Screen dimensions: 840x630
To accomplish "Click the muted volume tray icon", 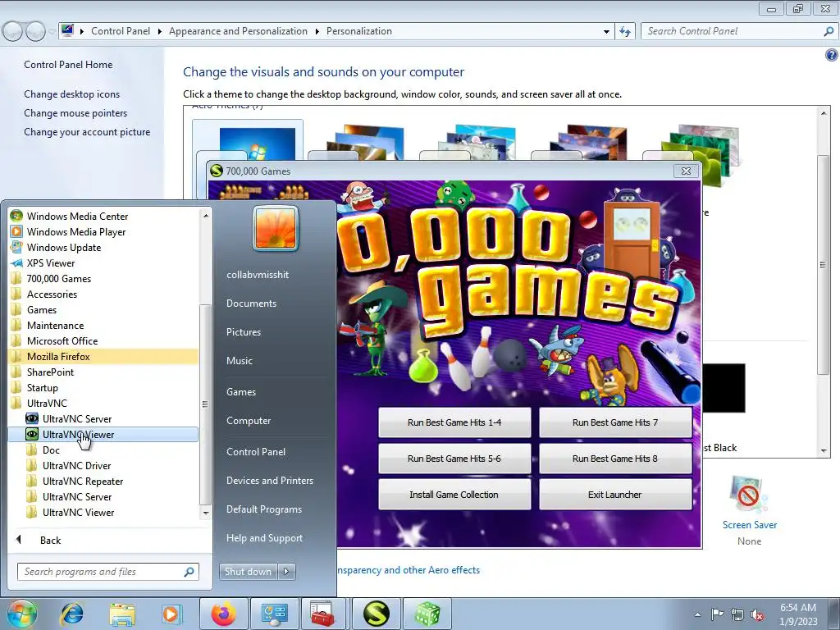I will [757, 614].
